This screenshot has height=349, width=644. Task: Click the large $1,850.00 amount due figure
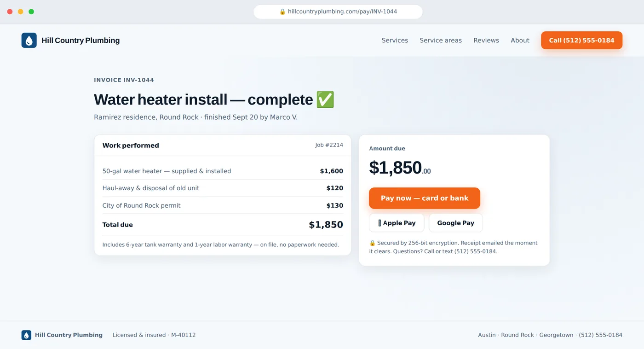[x=400, y=168]
